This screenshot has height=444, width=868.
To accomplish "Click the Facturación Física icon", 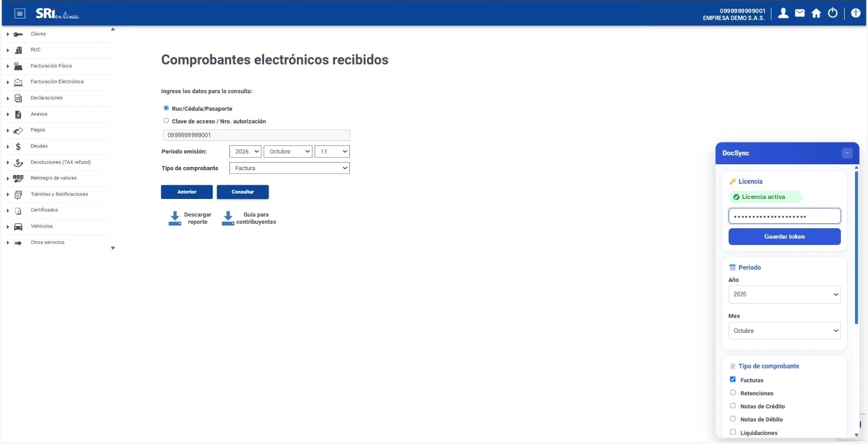I will point(18,66).
